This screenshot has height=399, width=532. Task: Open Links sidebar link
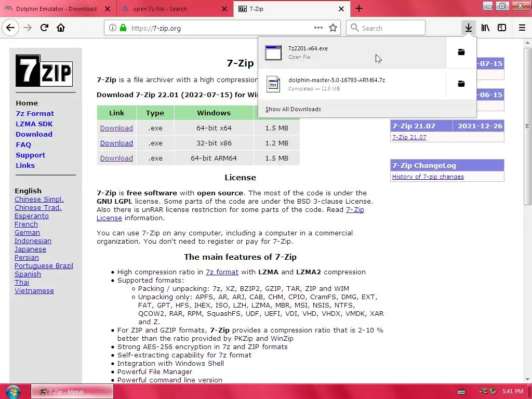point(25,165)
